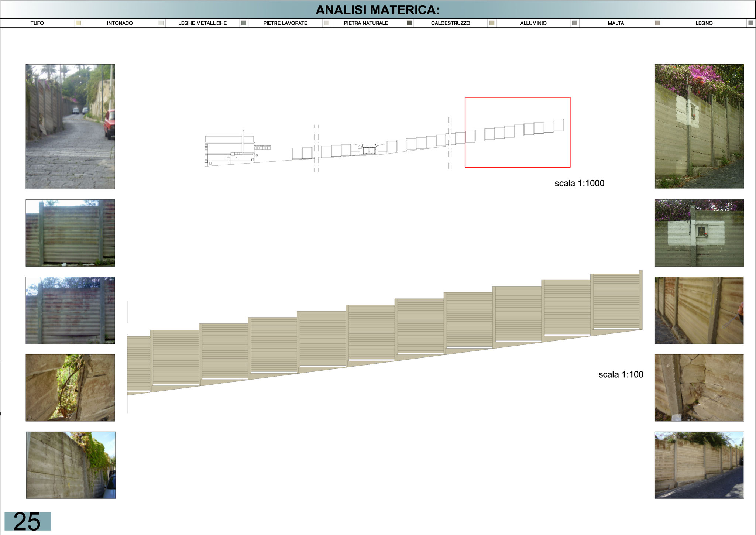Screen dimensions: 756x535
Task: Click the scala 1:1000 label
Action: pos(579,183)
